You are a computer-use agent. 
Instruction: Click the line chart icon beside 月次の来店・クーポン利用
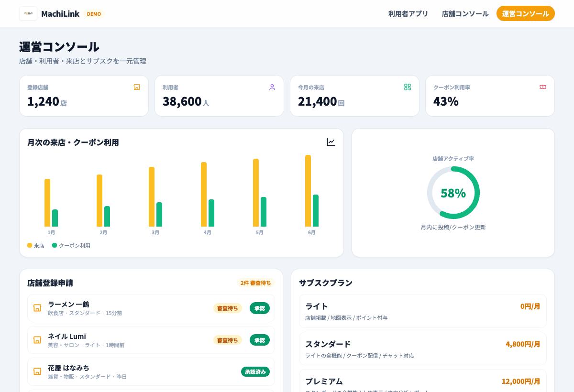coord(331,142)
